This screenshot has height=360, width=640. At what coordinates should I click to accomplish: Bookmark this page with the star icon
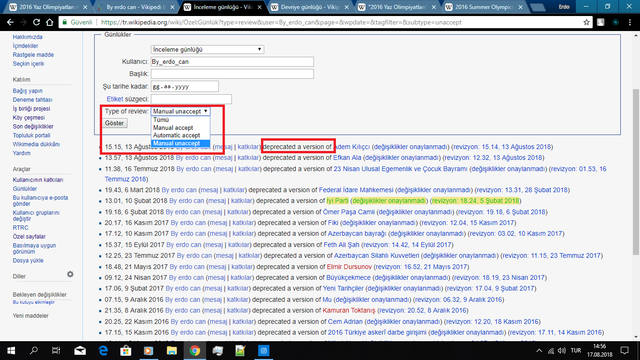tap(587, 22)
